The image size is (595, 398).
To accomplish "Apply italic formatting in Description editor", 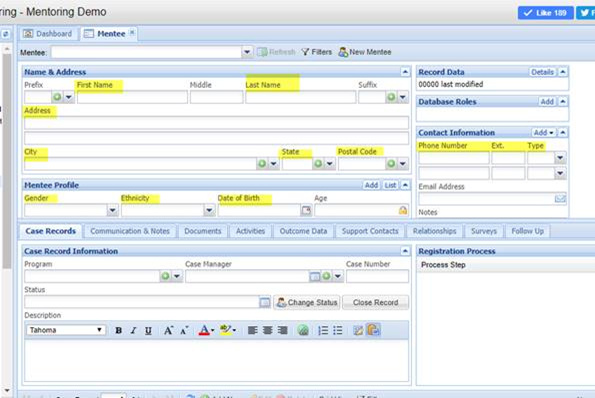I will (x=133, y=330).
